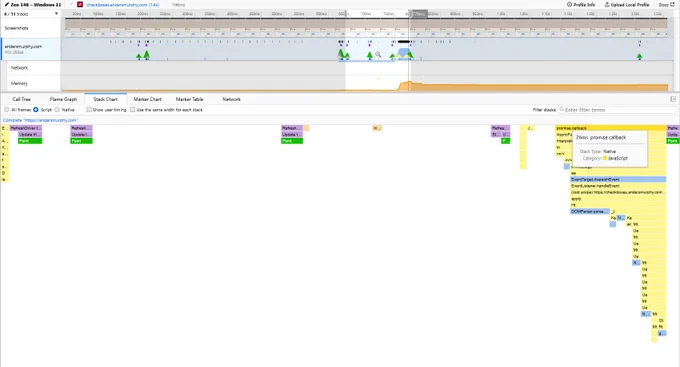Enable Show user timing checkbox
The height and width of the screenshot is (367, 680).
[x=89, y=110]
